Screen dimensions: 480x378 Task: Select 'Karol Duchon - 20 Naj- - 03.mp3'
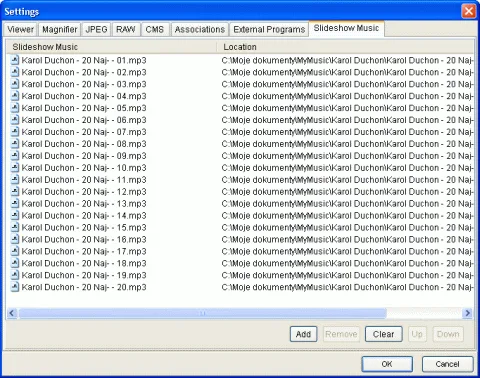[x=84, y=84]
